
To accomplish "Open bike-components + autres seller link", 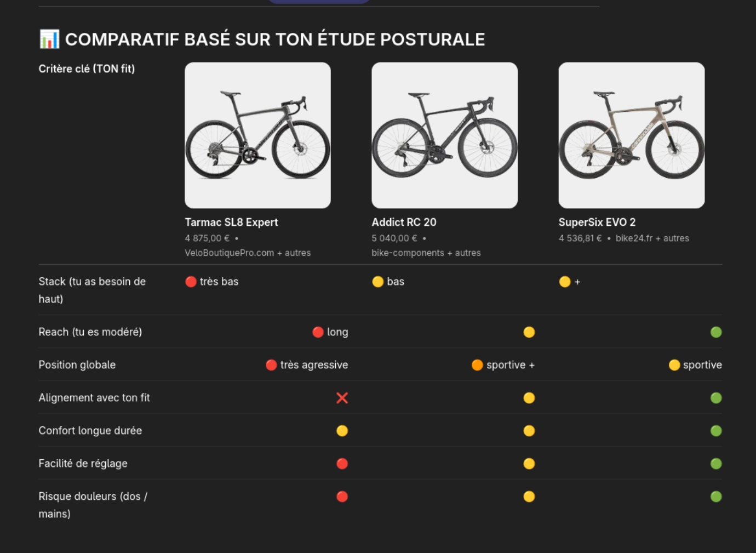I will coord(426,253).
